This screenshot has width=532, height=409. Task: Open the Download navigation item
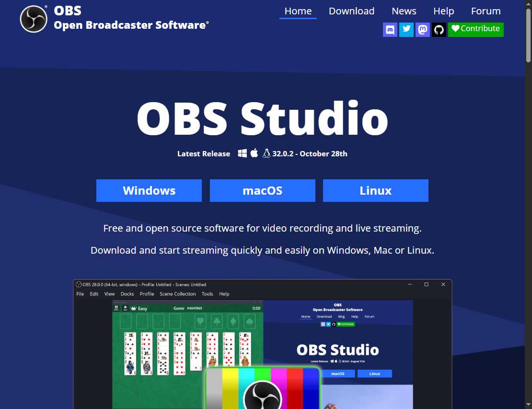point(351,11)
